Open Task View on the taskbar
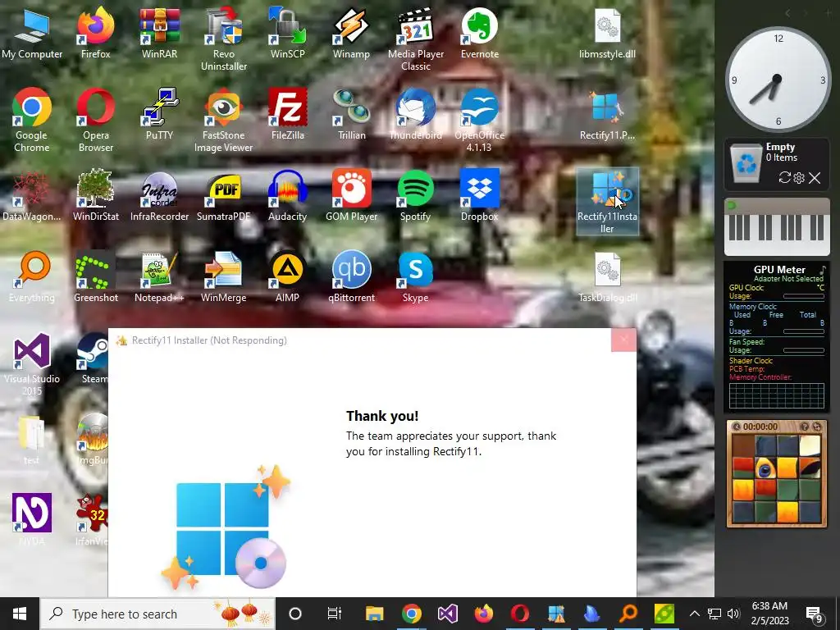 (x=335, y=614)
